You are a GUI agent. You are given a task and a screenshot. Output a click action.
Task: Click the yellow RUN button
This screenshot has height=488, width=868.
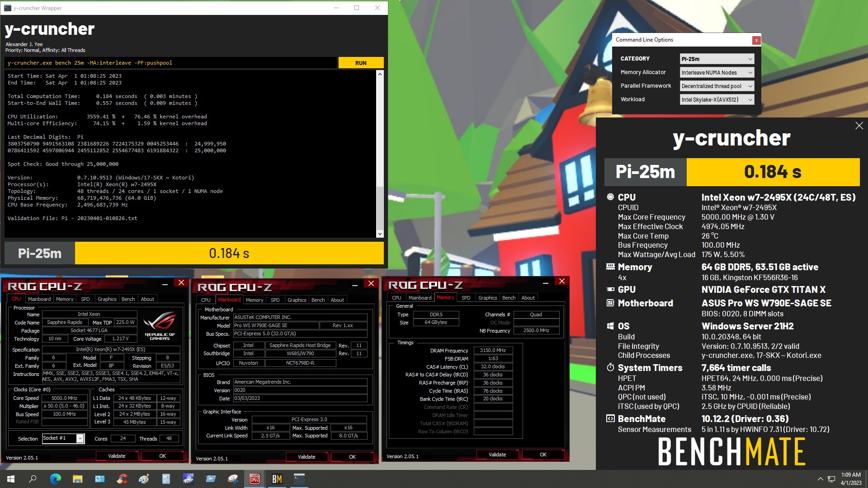pyautogui.click(x=361, y=63)
